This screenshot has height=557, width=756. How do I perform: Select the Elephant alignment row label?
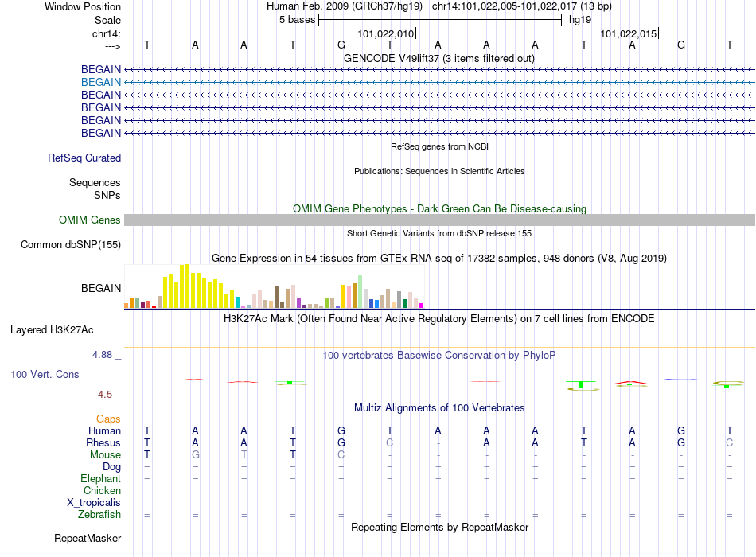101,479
